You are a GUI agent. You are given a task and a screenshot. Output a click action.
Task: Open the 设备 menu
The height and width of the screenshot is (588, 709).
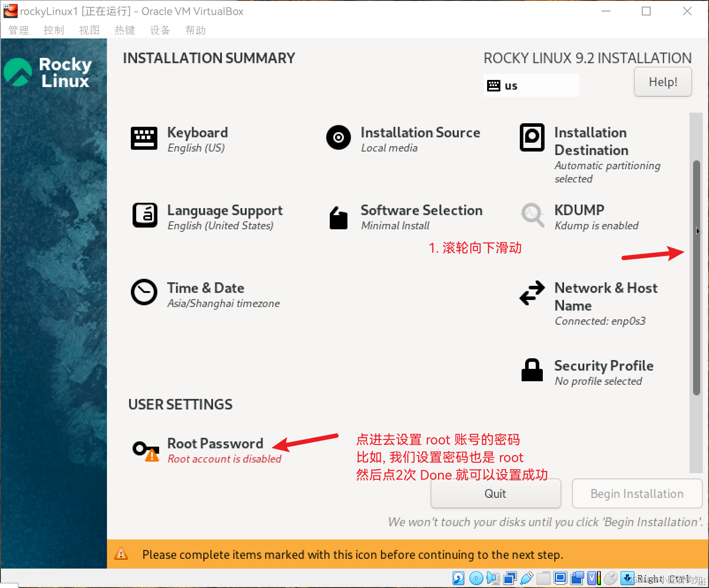(160, 30)
